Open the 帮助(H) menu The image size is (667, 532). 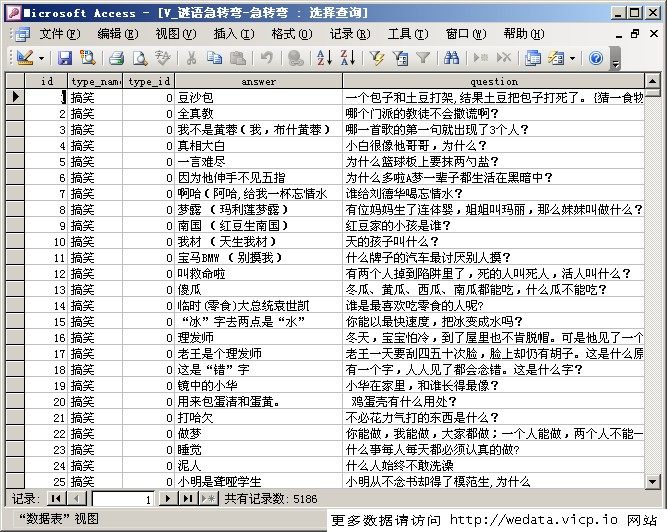524,34
